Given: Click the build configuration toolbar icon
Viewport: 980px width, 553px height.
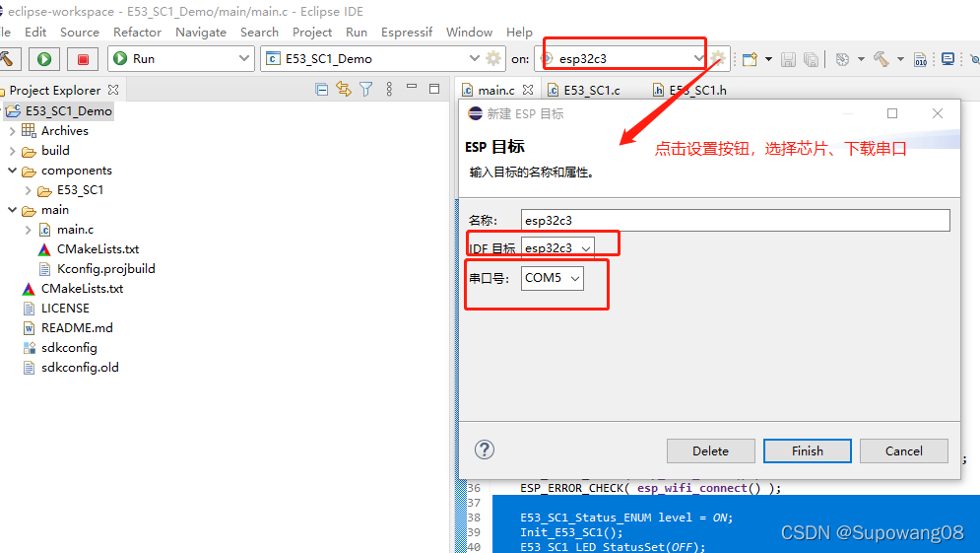Looking at the screenshot, I should point(842,59).
